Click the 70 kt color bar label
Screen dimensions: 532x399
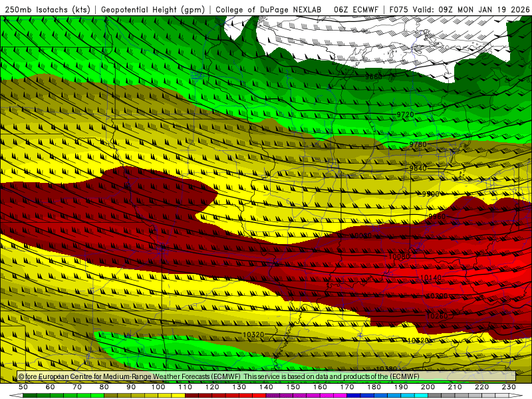click(x=77, y=387)
